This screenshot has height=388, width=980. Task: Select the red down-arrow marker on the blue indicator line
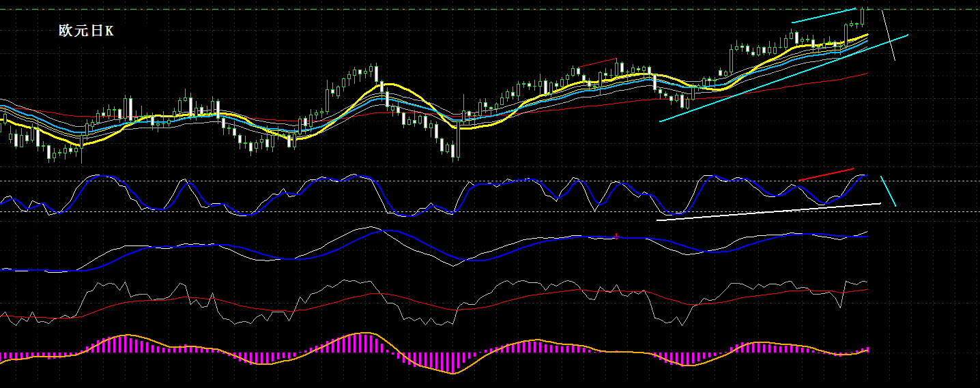coord(616,236)
